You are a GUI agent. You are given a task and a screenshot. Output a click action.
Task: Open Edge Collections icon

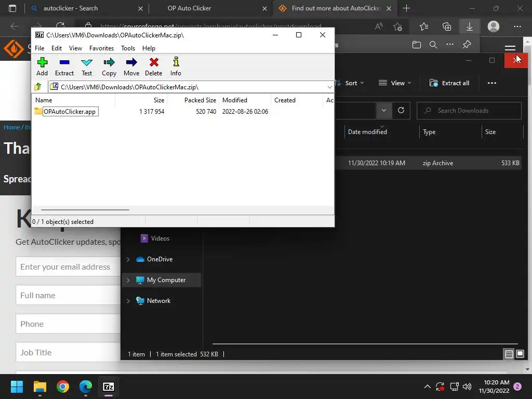pos(447,26)
